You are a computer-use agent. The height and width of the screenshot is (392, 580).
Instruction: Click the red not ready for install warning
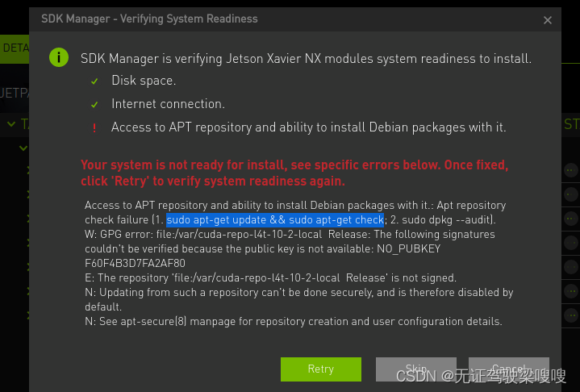(294, 173)
